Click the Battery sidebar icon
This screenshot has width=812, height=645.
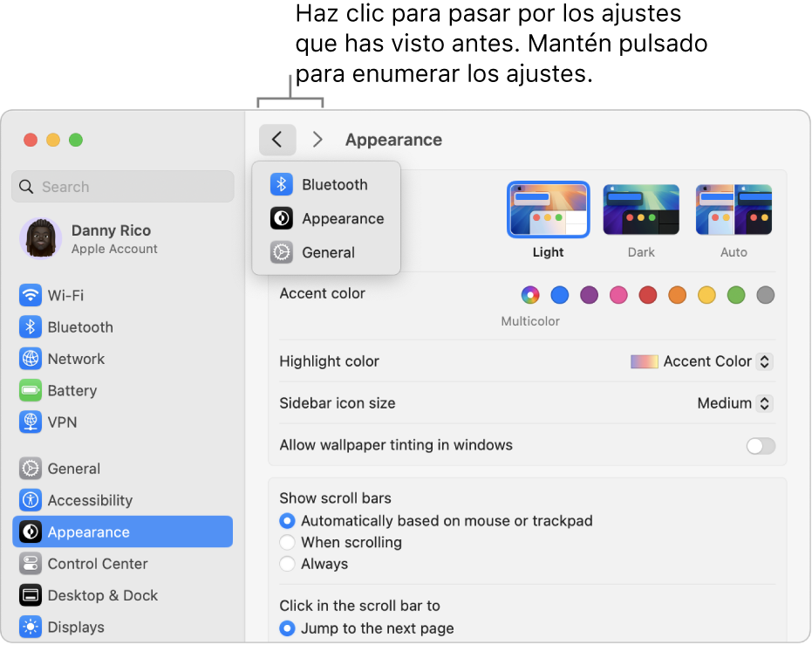click(x=31, y=390)
